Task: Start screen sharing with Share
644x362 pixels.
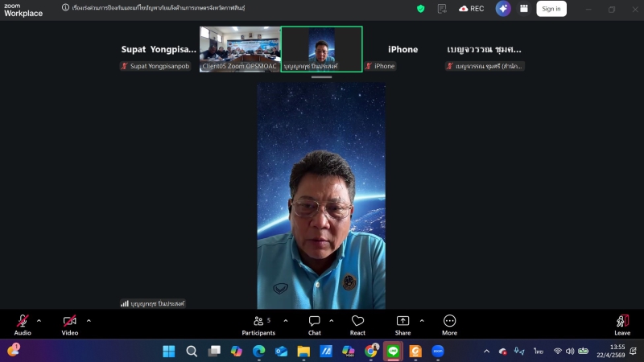Action: click(402, 323)
